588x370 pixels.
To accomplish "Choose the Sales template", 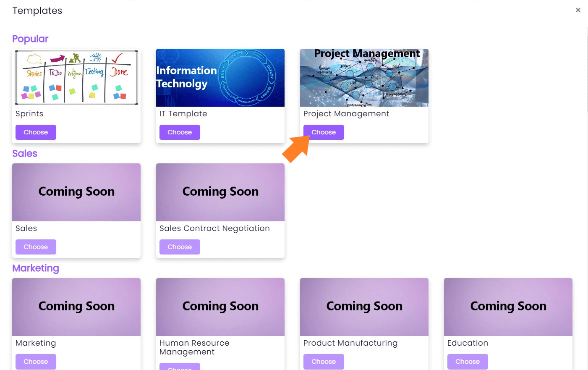I will point(36,247).
